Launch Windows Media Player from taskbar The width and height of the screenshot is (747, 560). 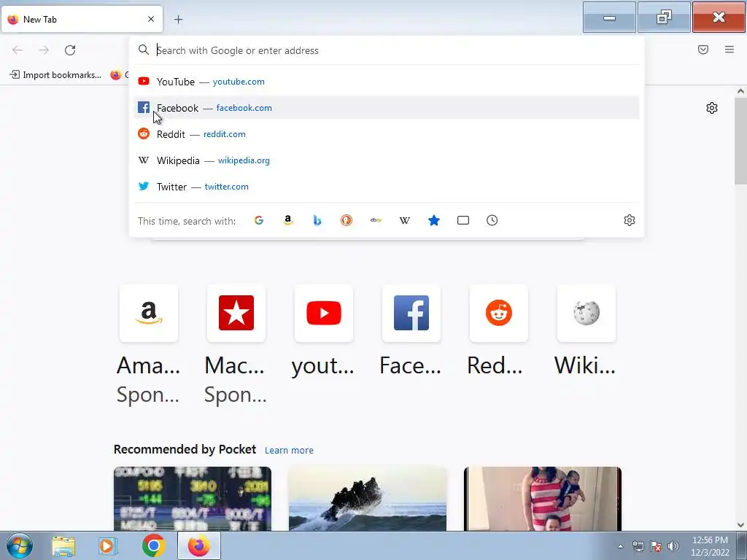click(x=108, y=545)
